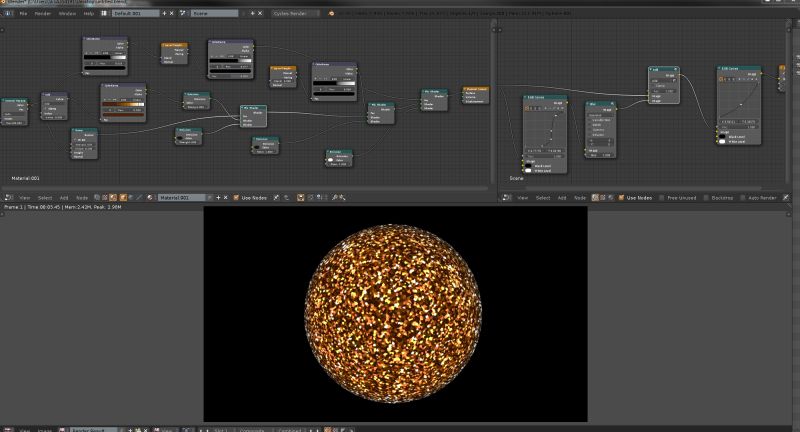Click the rendered glitter sphere image

[395, 314]
